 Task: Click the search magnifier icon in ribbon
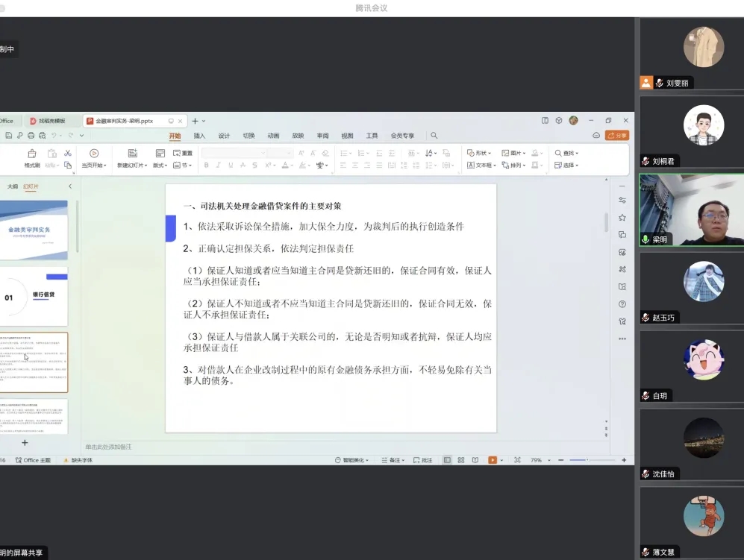click(x=434, y=136)
